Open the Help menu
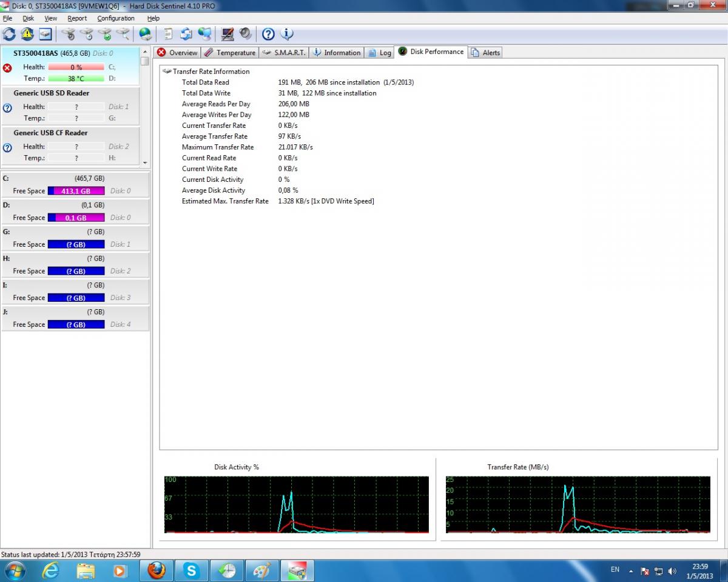728x582 pixels. 153,18
